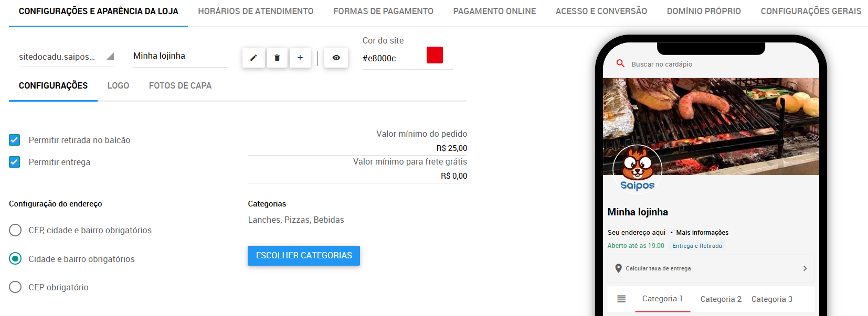Select CEP, cidade e bairro obrigatórios
This screenshot has height=316, width=868.
click(x=15, y=230)
